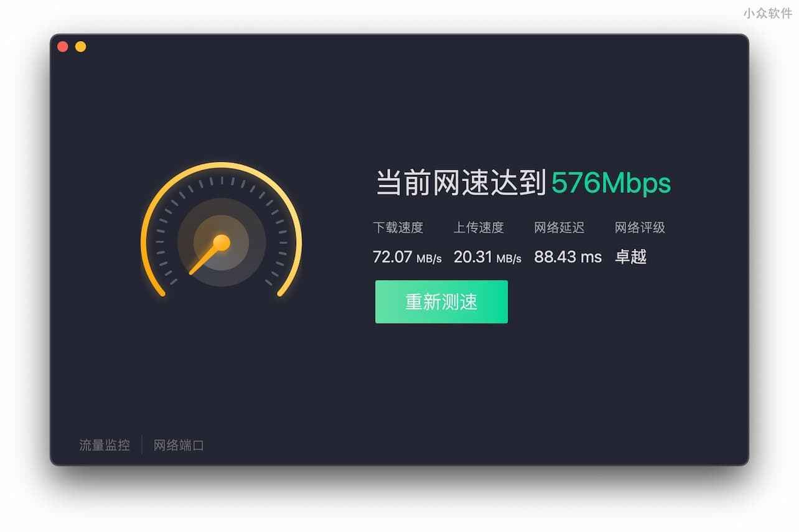This screenshot has width=799, height=532.
Task: Minimize the window with the yellow button
Action: tap(81, 47)
